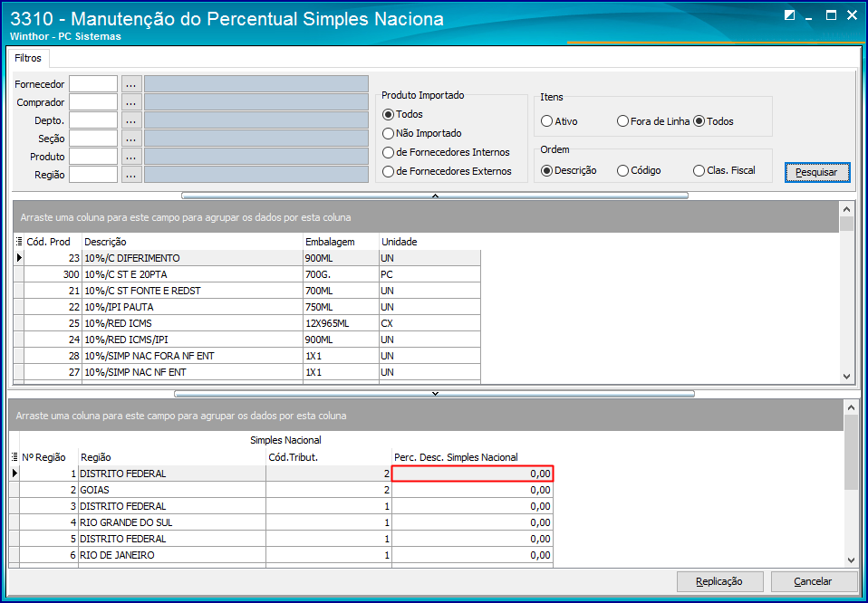Click the Seção code input field
The height and width of the screenshot is (603, 868).
[93, 139]
